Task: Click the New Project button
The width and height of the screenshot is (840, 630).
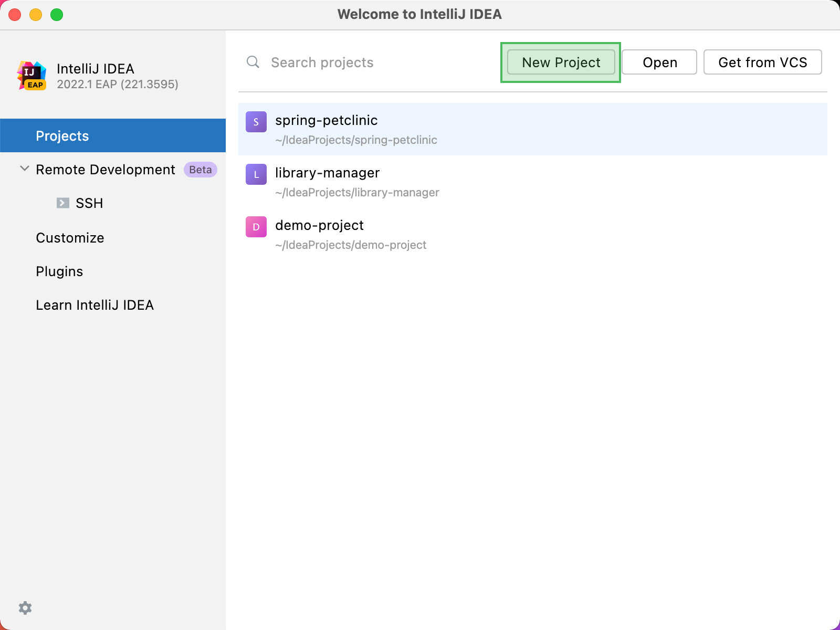Action: tap(561, 62)
